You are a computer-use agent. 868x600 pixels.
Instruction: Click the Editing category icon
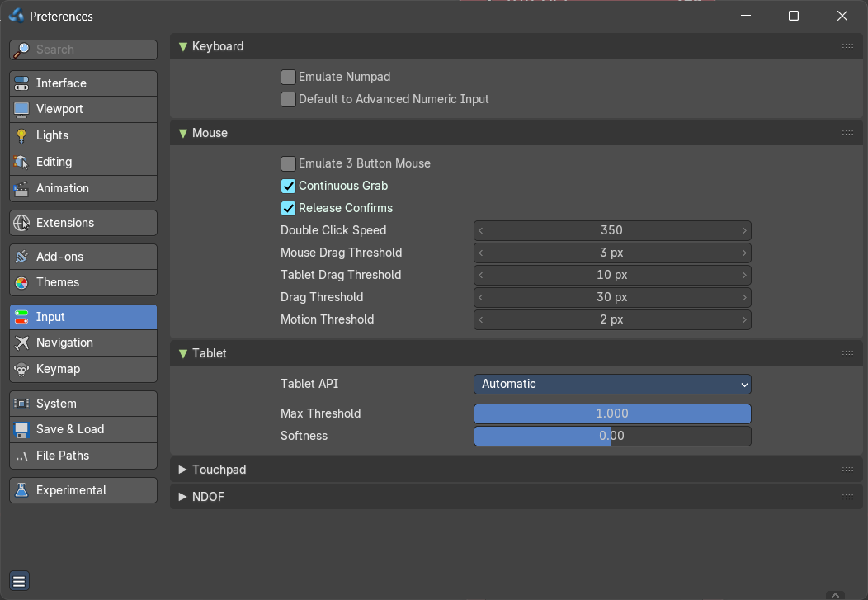(x=21, y=163)
